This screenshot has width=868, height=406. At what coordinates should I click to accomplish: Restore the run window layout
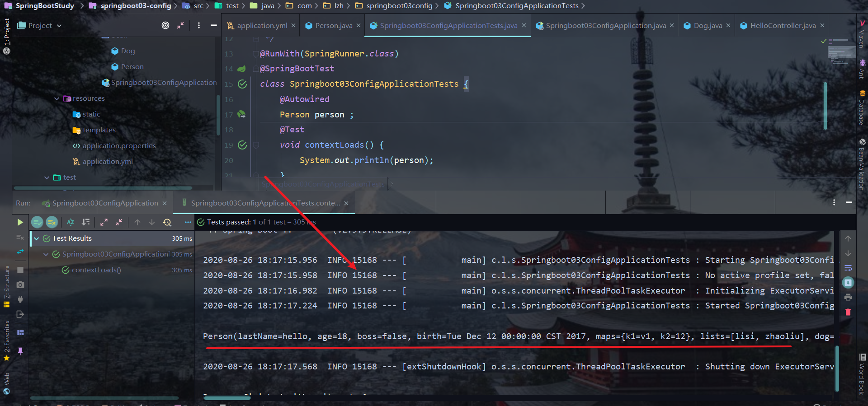[20, 333]
